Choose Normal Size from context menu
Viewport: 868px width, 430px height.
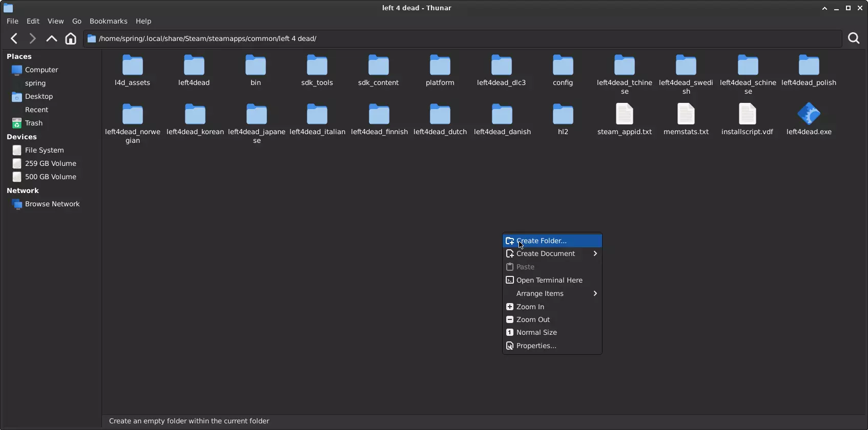pos(552,332)
